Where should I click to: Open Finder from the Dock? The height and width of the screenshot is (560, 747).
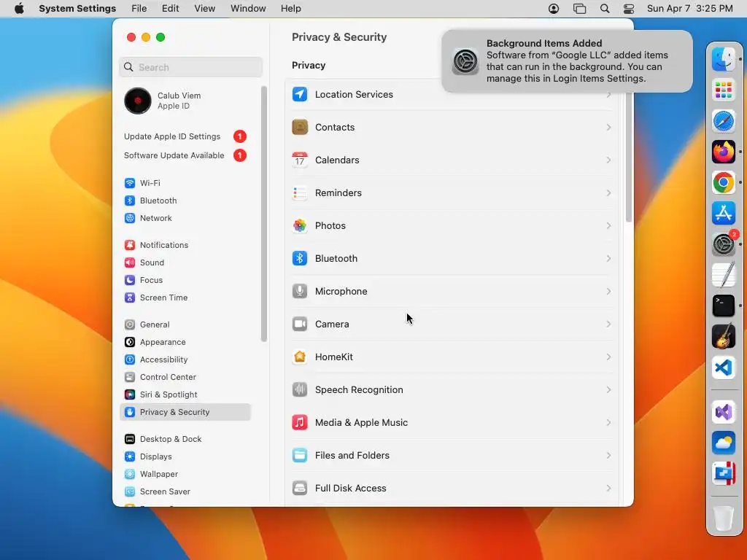(723, 59)
